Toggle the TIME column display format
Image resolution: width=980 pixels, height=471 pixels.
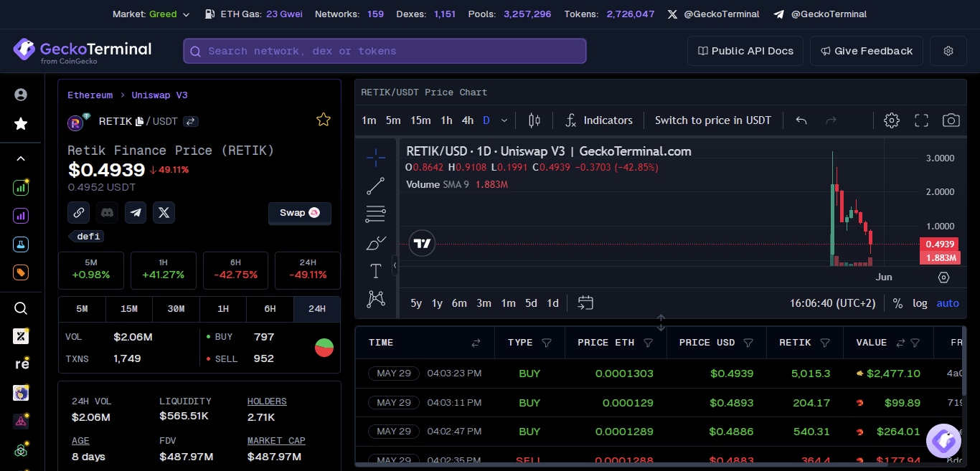tap(476, 343)
